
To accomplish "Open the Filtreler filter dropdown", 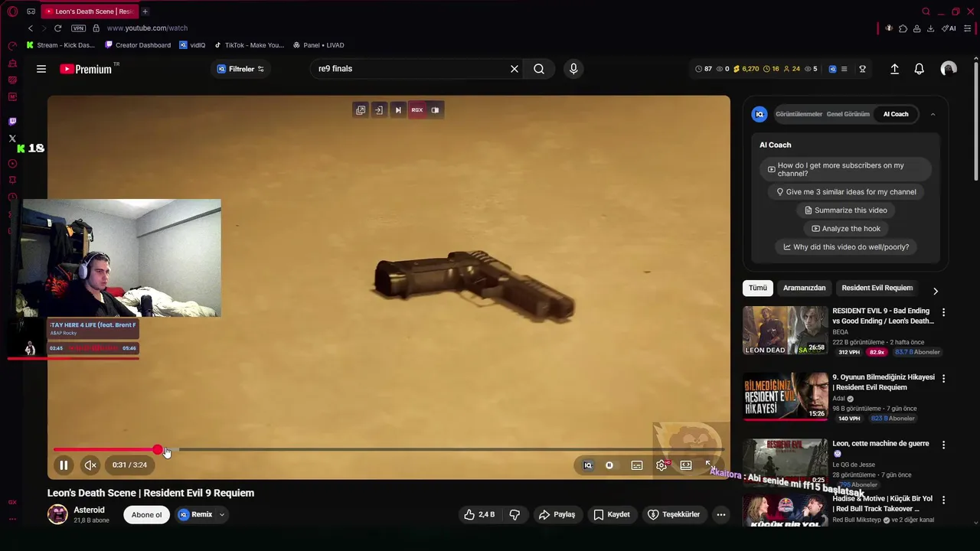I will pyautogui.click(x=240, y=69).
